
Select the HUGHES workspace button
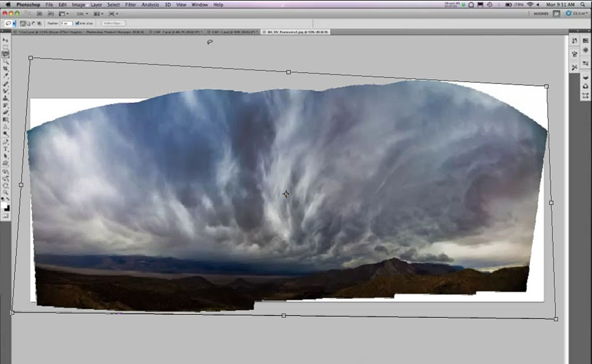click(541, 14)
